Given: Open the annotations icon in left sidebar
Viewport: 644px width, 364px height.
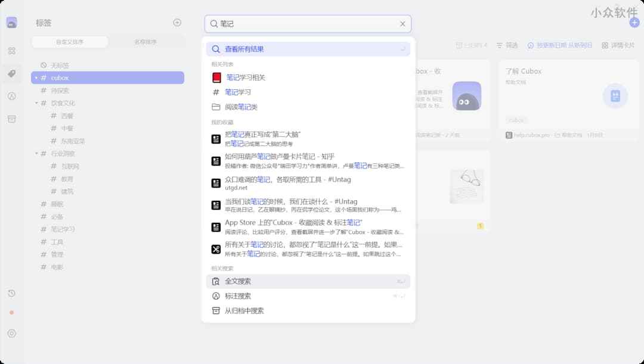Looking at the screenshot, I should (x=11, y=96).
